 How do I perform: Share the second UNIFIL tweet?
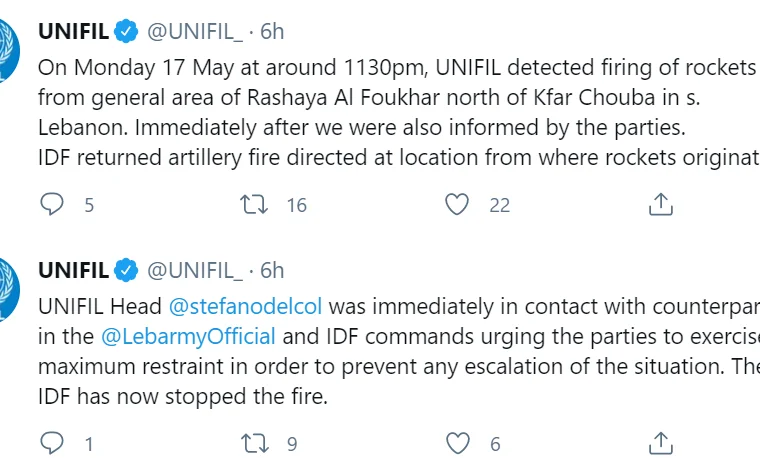pyautogui.click(x=660, y=443)
